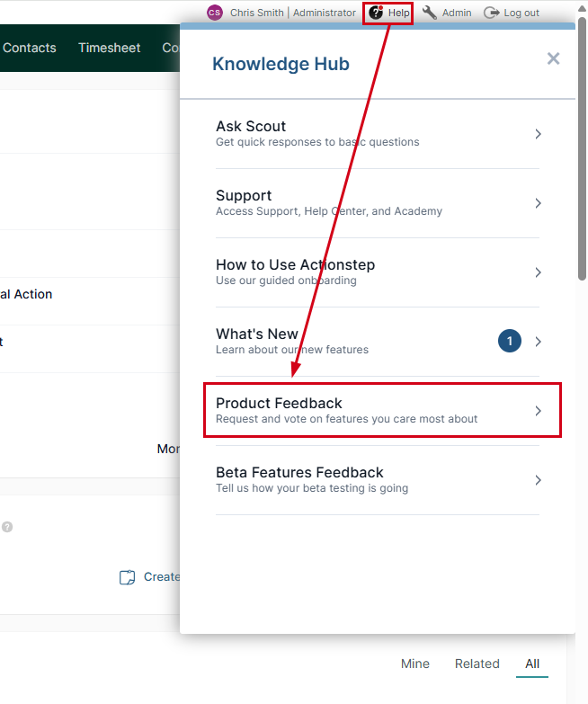Click the Create note icon

pyautogui.click(x=127, y=577)
